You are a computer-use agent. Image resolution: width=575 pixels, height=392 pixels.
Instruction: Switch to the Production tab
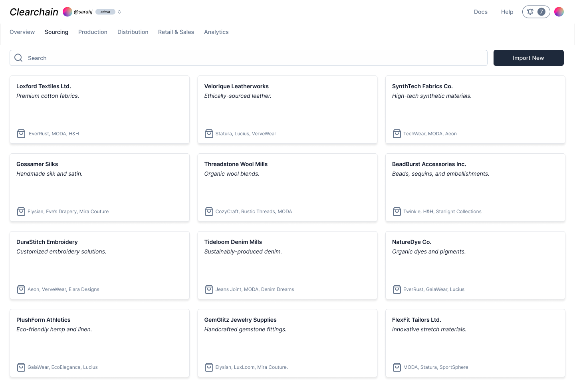pos(93,32)
